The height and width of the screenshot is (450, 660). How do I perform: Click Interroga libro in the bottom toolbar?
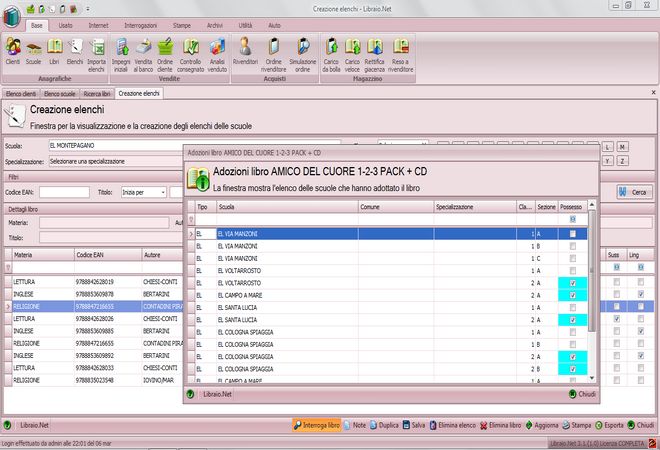click(317, 425)
